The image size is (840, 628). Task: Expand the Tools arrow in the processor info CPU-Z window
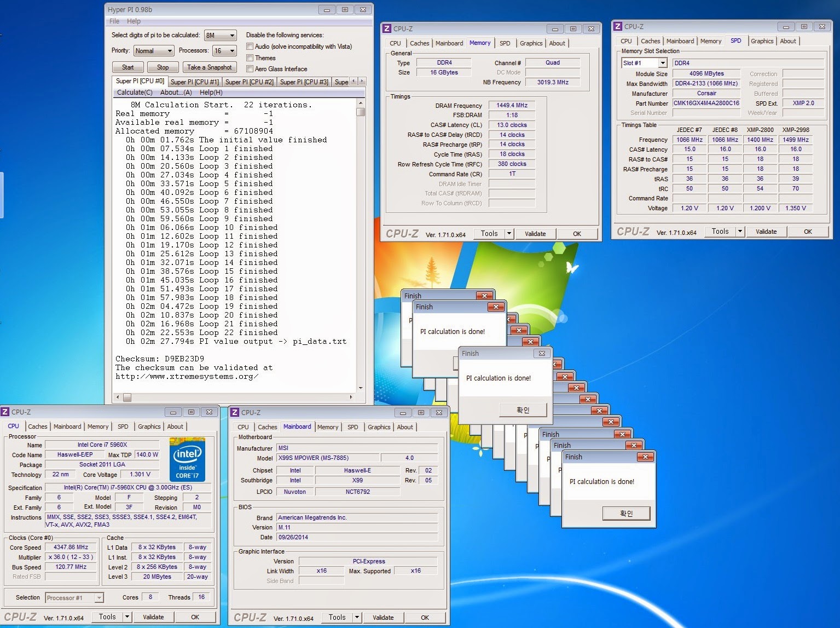pos(127,617)
